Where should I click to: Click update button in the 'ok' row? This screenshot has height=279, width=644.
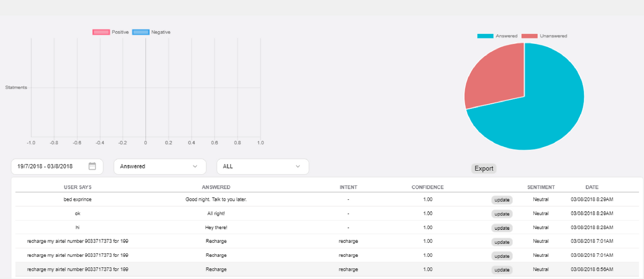click(x=502, y=214)
